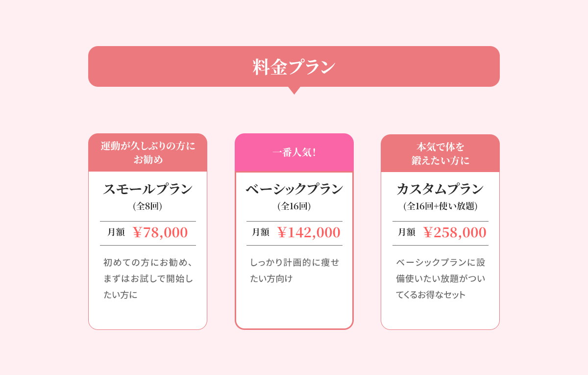Click the ¥142,000 price
This screenshot has height=375, width=588.
point(309,232)
